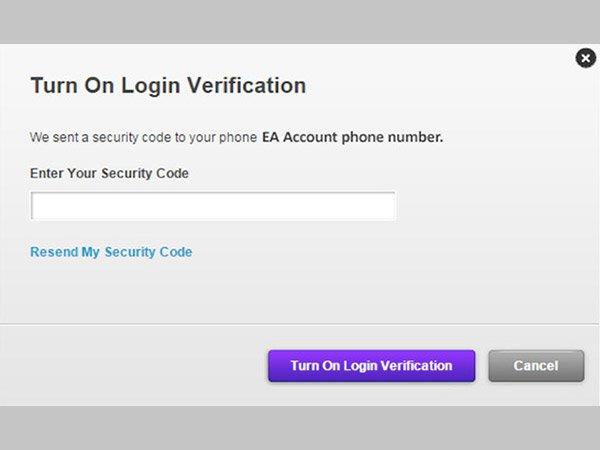Click the Enter Your Security Code label
Viewport: 600px width, 450px height.
coord(109,173)
